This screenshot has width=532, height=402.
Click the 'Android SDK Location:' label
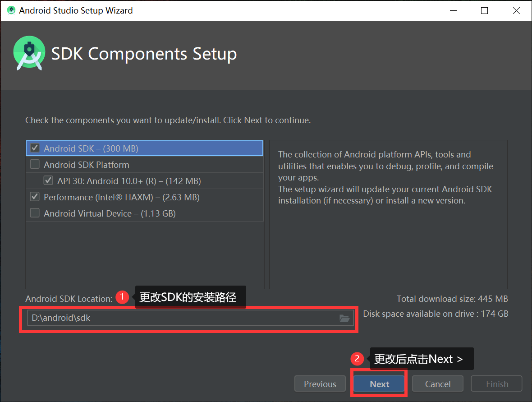69,299
